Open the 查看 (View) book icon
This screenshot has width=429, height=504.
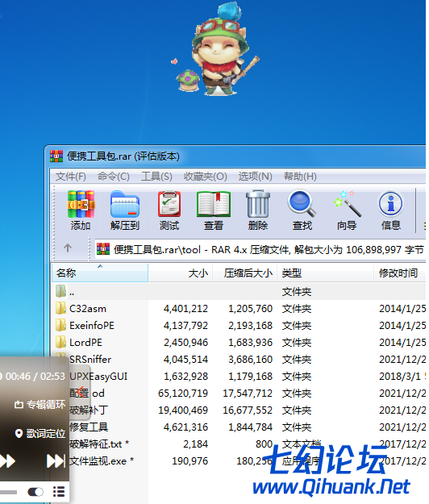214,210
